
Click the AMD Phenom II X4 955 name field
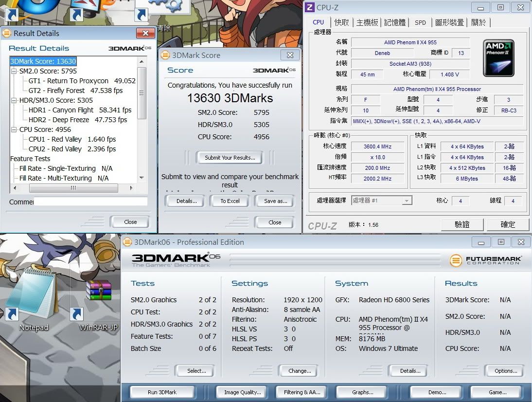tap(410, 42)
